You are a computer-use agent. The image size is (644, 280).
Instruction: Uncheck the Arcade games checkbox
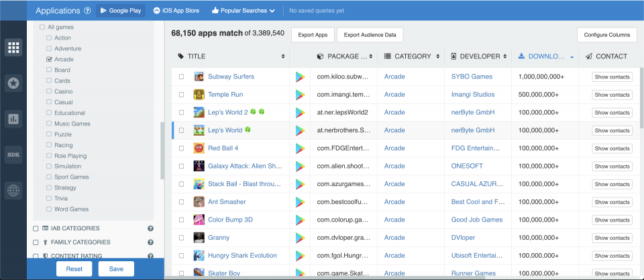point(49,59)
